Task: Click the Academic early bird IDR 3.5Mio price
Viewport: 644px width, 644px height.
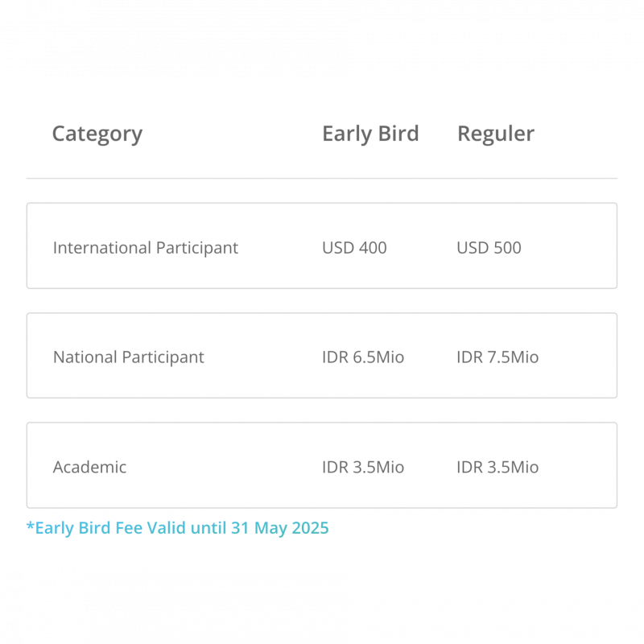Action: click(x=363, y=467)
